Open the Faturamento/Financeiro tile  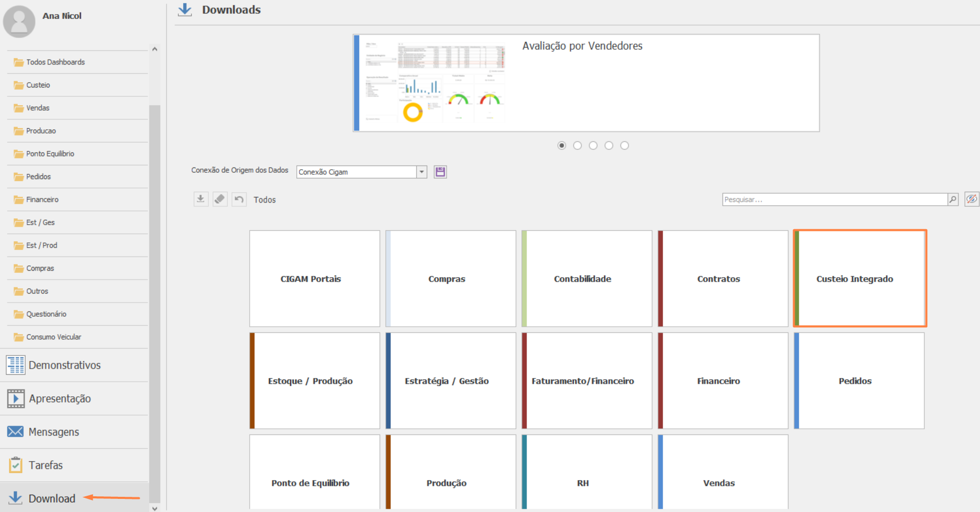[x=587, y=381]
